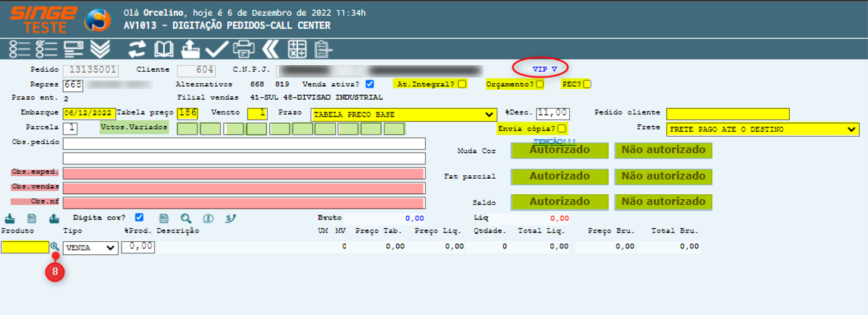
Task: Toggle the Venda ativa checkbox
Action: 370,84
